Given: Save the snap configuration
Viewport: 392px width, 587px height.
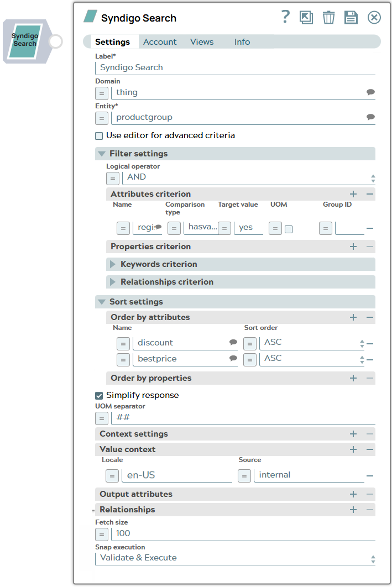Looking at the screenshot, I should (x=351, y=17).
